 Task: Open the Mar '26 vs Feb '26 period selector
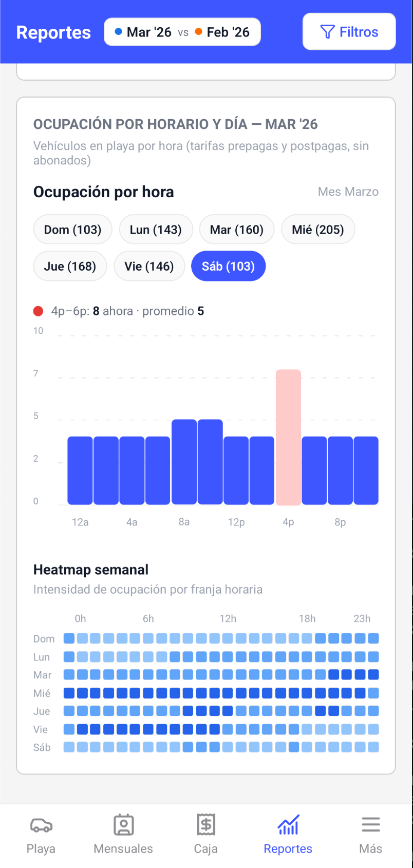coord(182,32)
